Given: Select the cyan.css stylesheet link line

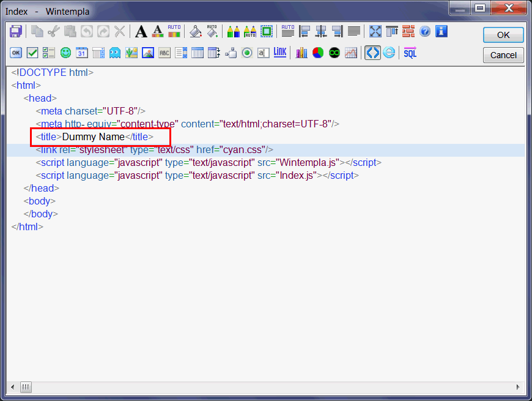Looking at the screenshot, I should click(265, 150).
